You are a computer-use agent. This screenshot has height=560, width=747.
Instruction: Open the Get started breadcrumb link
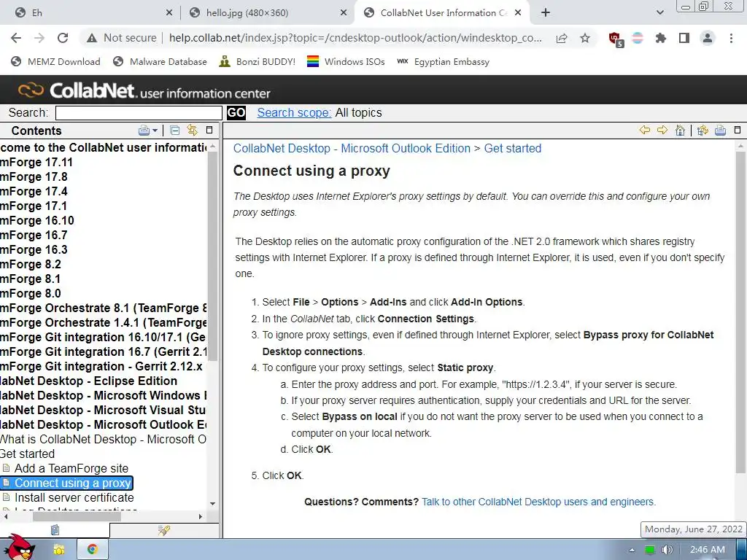coord(513,149)
